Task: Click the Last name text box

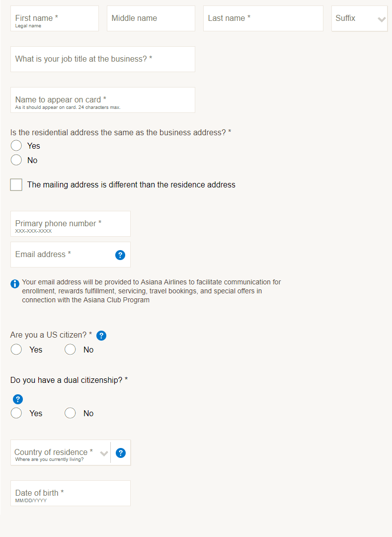Action: pyautogui.click(x=263, y=19)
